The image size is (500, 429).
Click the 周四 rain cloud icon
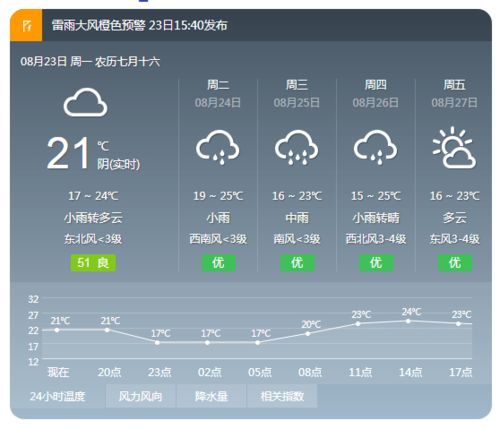point(376,147)
